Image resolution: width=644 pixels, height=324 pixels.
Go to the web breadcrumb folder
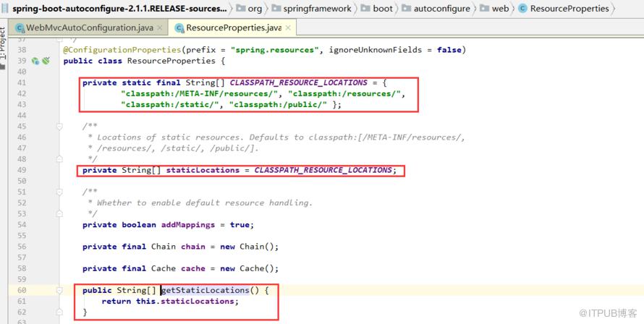[x=500, y=8]
